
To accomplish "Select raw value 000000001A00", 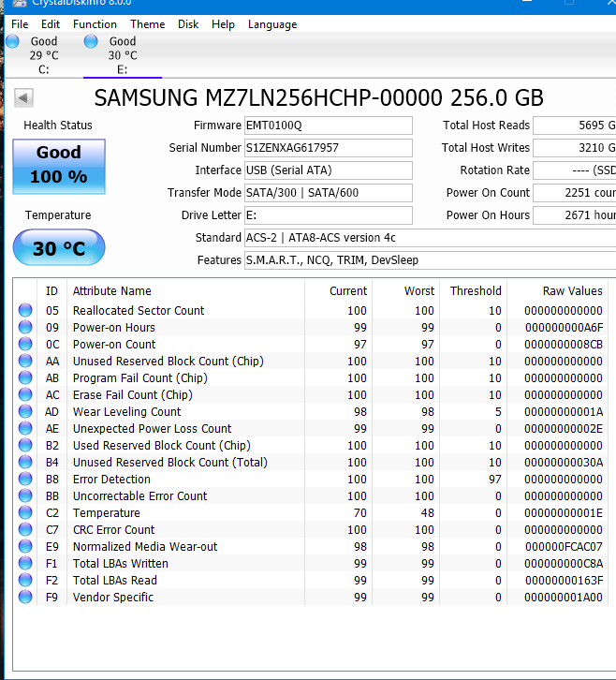I will tap(564, 598).
